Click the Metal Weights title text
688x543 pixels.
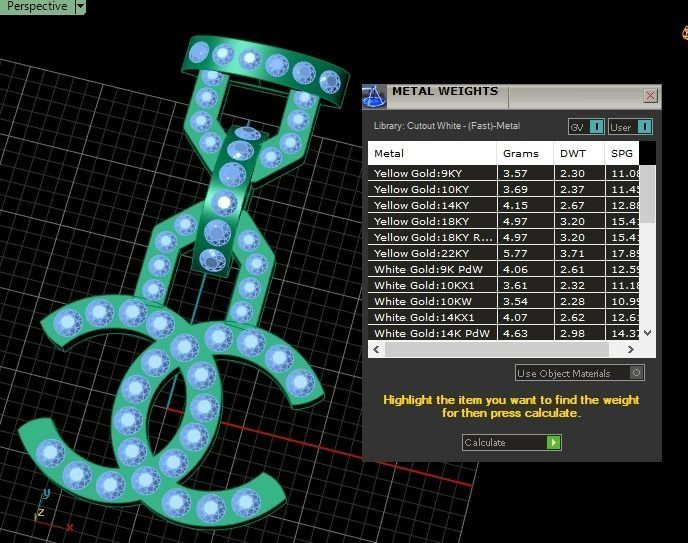[x=445, y=91]
